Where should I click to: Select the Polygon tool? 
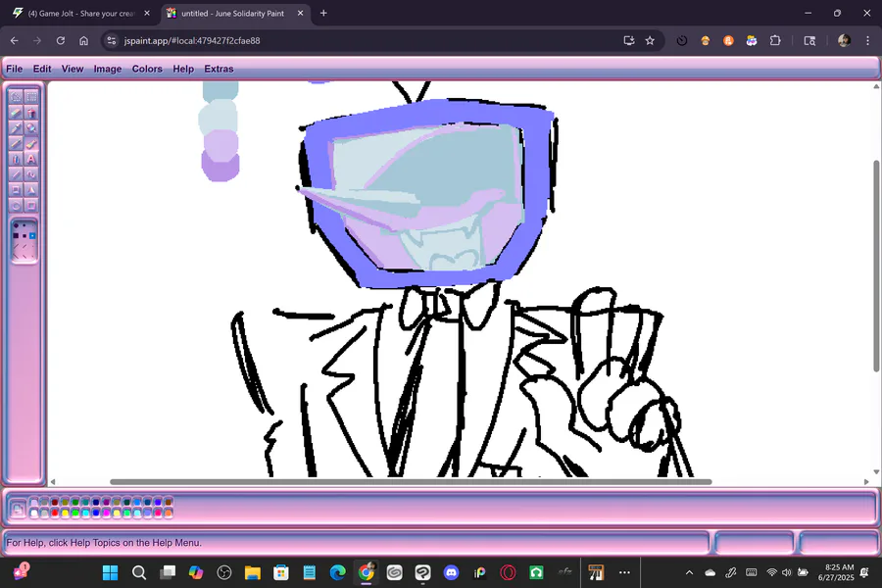click(31, 190)
